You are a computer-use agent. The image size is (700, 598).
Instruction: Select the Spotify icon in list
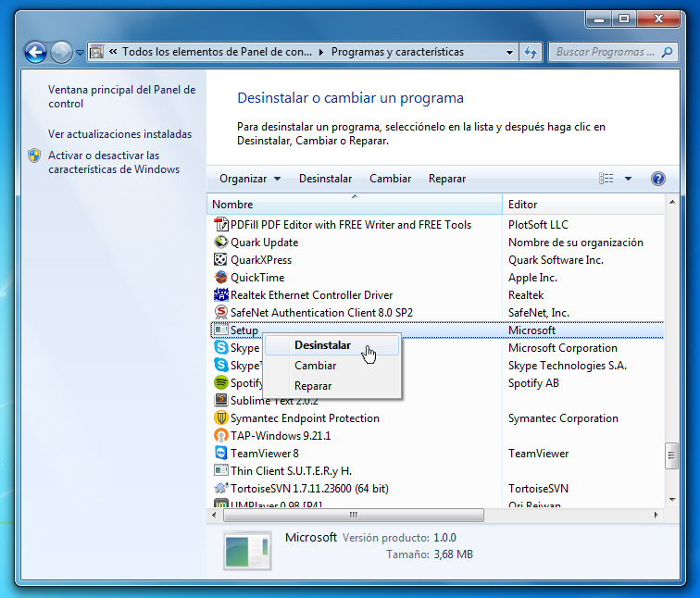[221, 383]
